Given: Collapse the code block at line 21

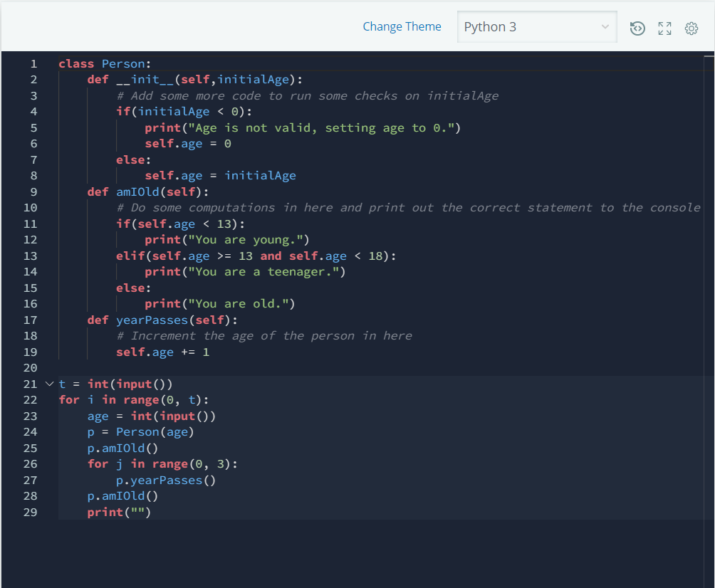Looking at the screenshot, I should click(x=49, y=384).
